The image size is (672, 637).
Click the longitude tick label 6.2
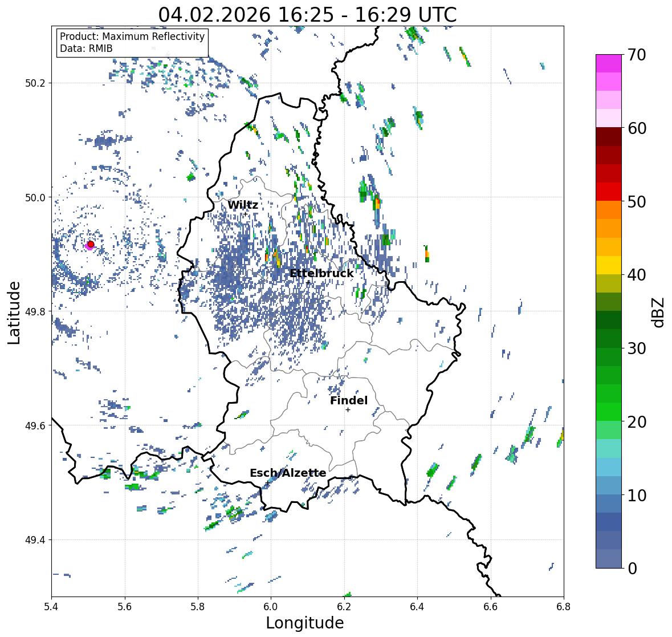click(x=344, y=607)
